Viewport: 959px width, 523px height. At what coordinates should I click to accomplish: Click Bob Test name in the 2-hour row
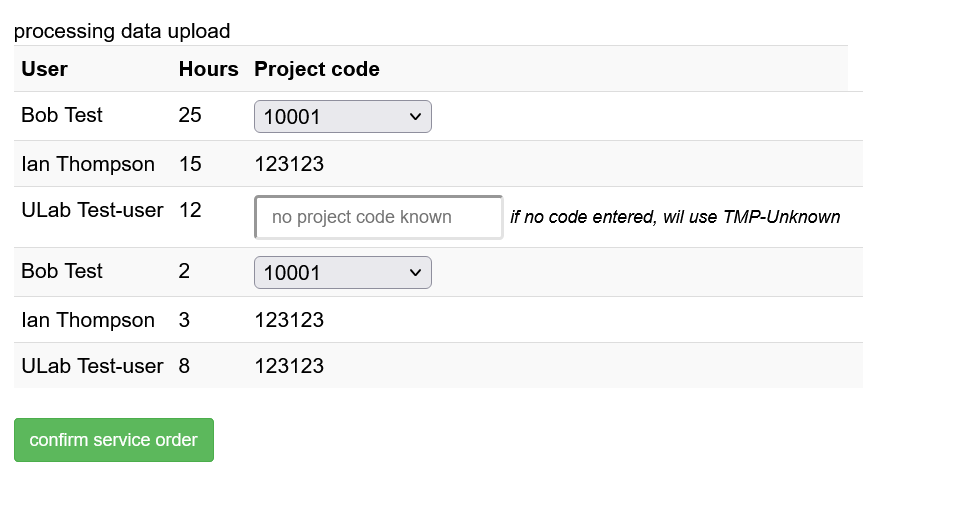62,271
